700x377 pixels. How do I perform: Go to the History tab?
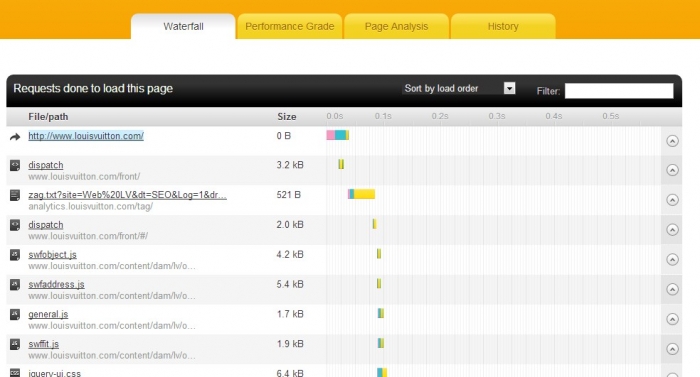[x=503, y=26]
